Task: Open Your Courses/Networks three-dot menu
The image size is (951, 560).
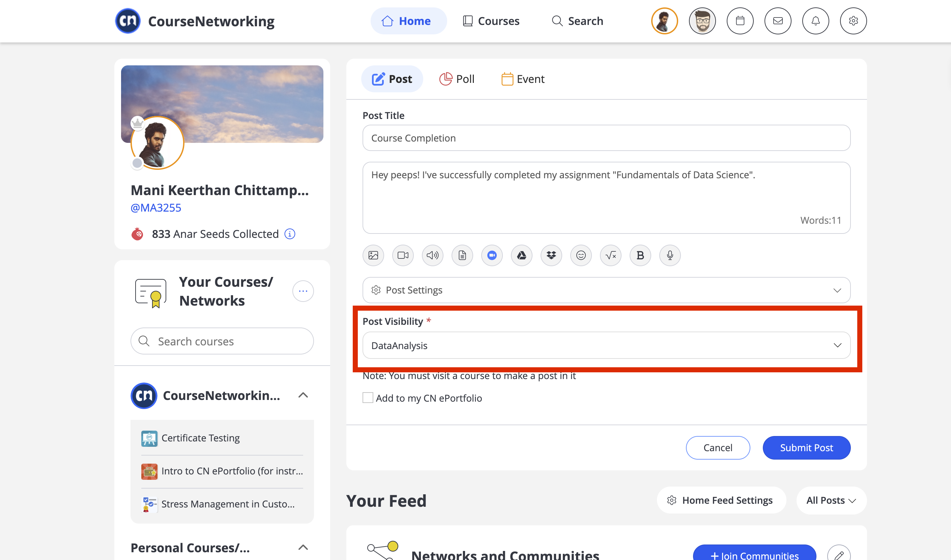Action: pos(303,291)
